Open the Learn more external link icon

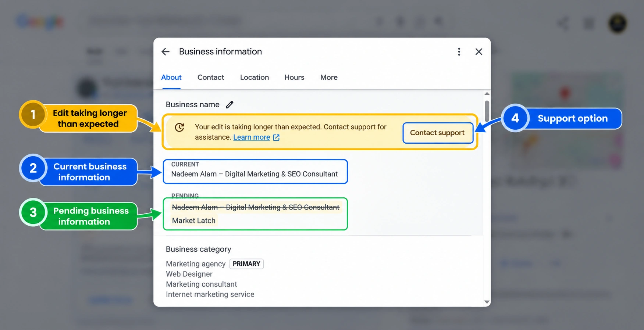tap(276, 137)
